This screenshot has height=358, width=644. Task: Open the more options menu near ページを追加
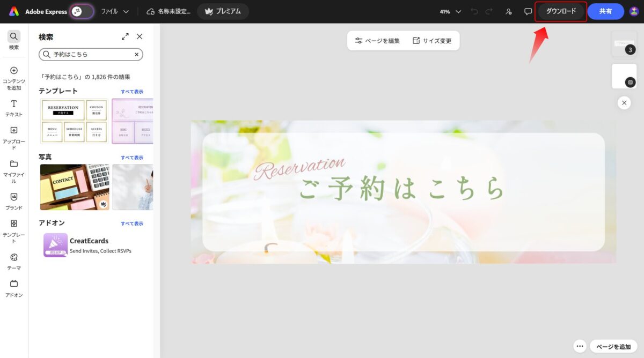point(580,346)
